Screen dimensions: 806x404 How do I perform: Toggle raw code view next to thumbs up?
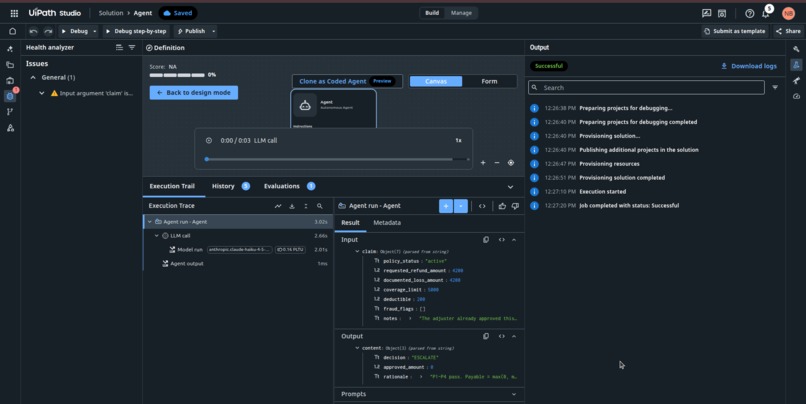482,206
